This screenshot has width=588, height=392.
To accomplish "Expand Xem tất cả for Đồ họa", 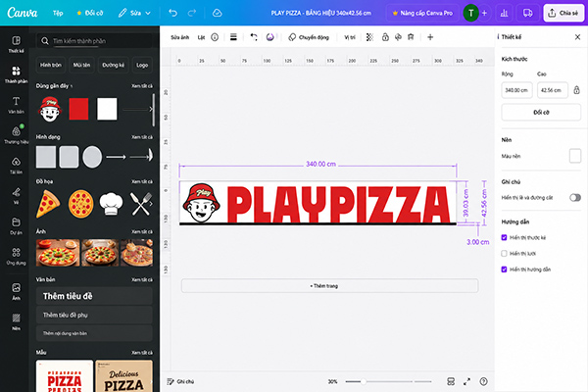I will click(x=142, y=181).
